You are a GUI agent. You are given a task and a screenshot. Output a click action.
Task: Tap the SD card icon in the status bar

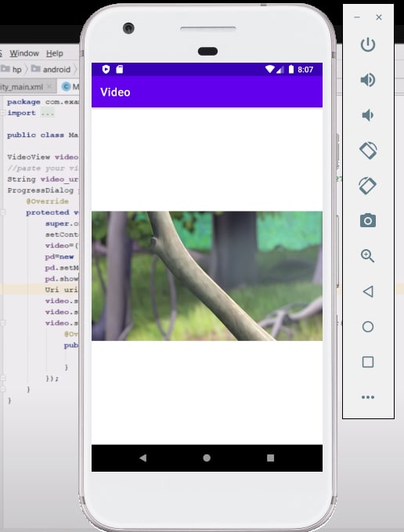120,70
